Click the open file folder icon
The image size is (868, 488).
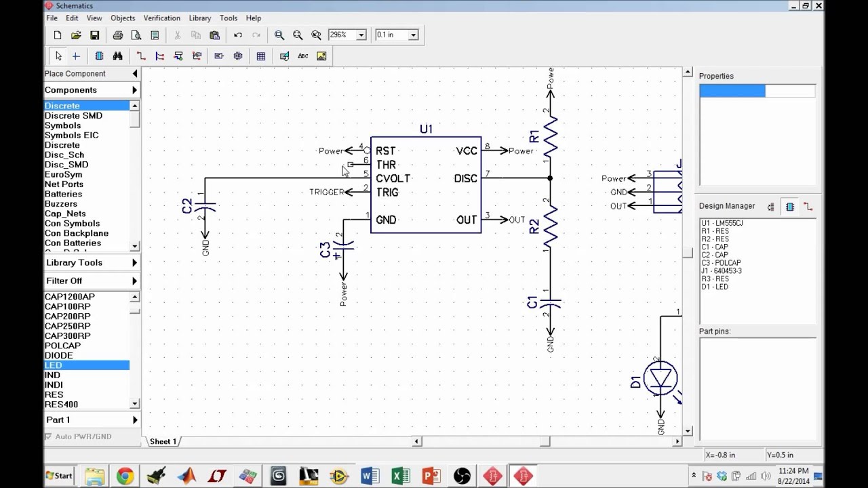coord(76,35)
